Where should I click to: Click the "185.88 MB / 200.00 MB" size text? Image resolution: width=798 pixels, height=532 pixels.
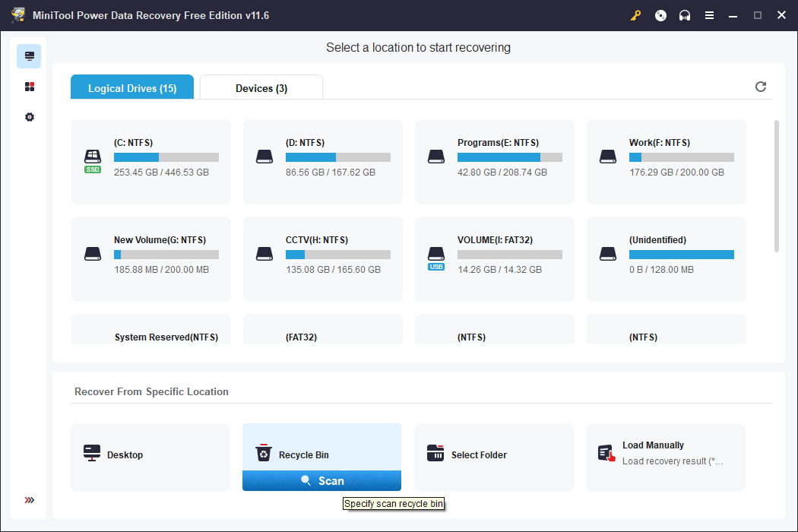point(161,269)
